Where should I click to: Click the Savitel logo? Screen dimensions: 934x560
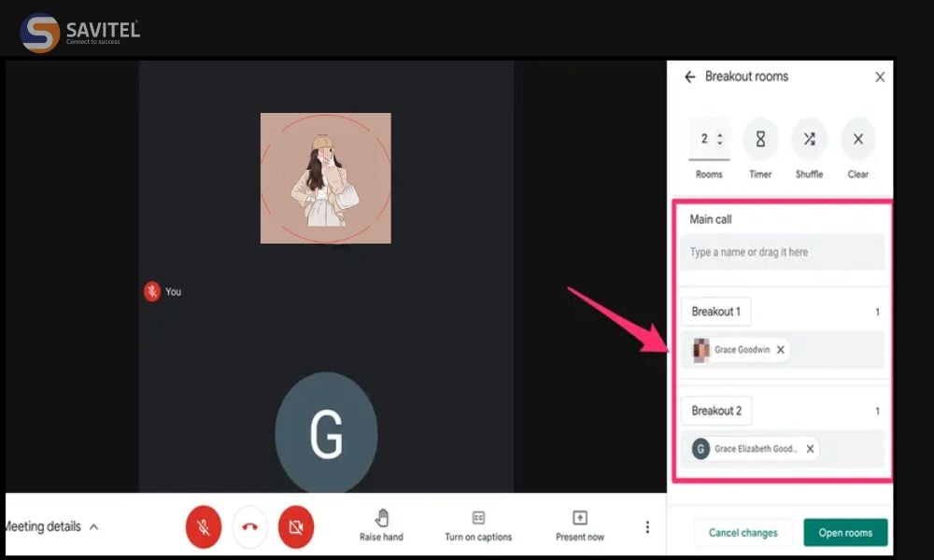(80, 32)
